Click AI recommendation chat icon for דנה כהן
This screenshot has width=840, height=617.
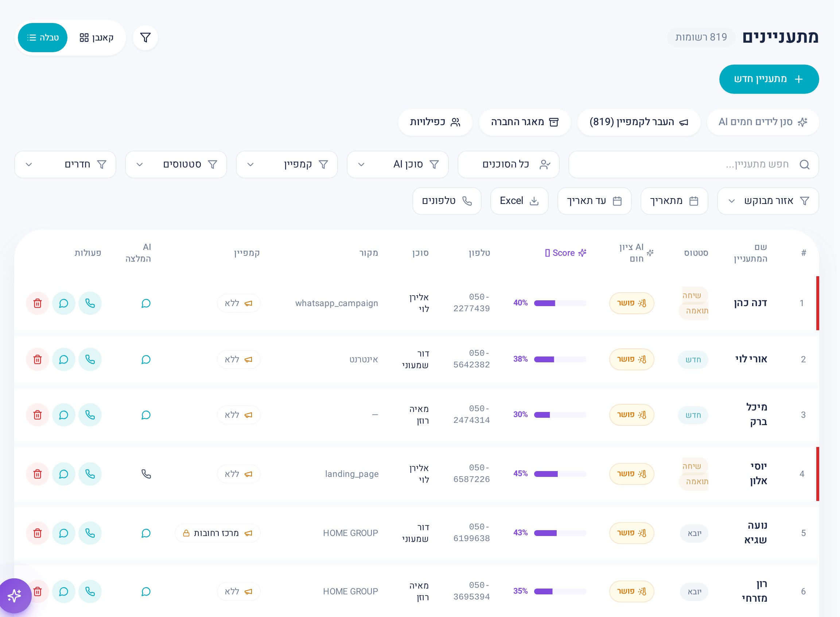pos(146,303)
